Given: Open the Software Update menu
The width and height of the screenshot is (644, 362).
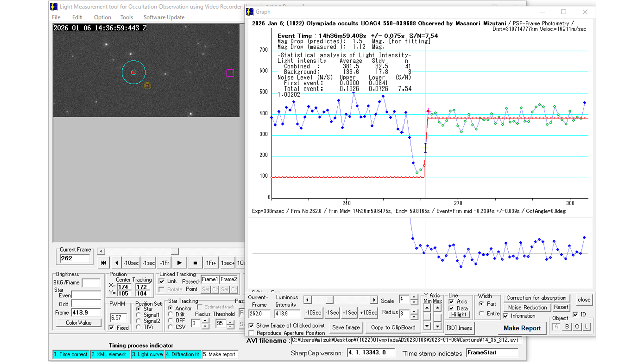Looking at the screenshot, I should point(164,17).
